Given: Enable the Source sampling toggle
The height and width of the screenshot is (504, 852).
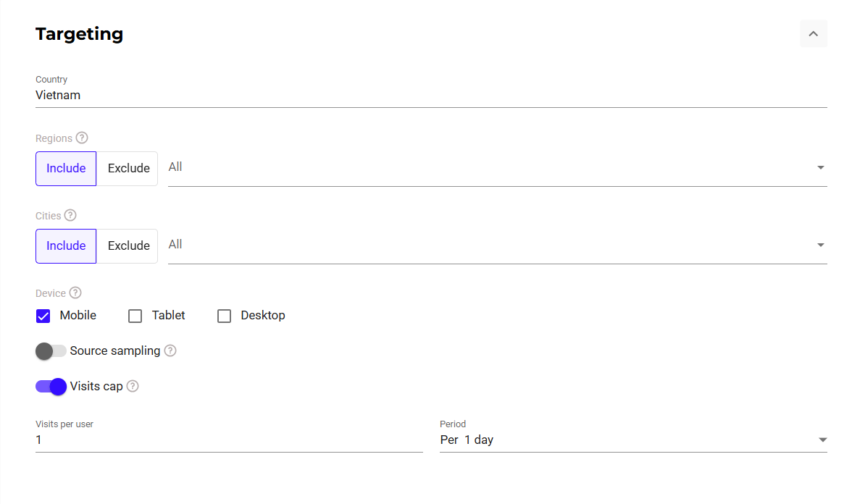Looking at the screenshot, I should (51, 351).
